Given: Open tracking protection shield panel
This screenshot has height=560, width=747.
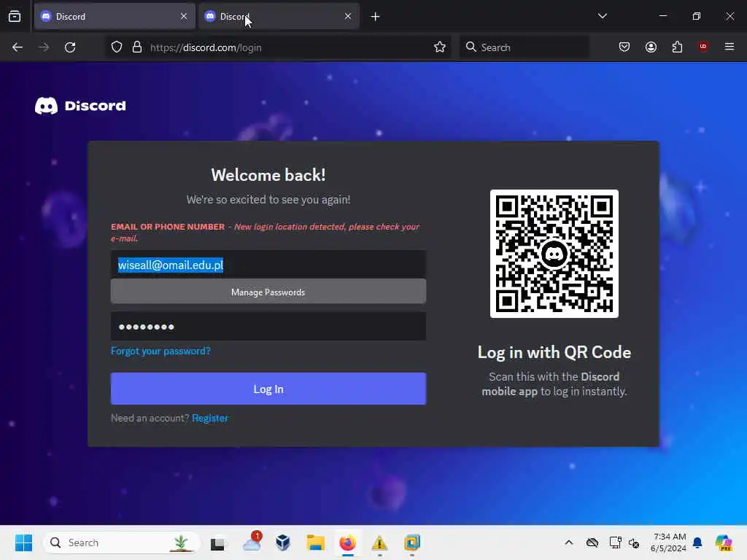Looking at the screenshot, I should (x=117, y=47).
